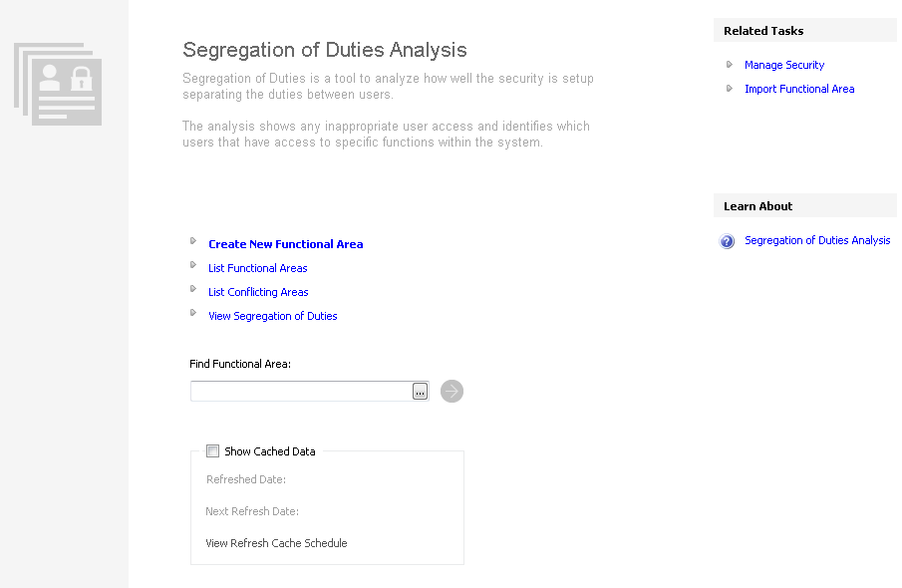Viewport: 902px width, 588px height.
Task: Click arrow bullet beside Manage Security
Action: (730, 64)
